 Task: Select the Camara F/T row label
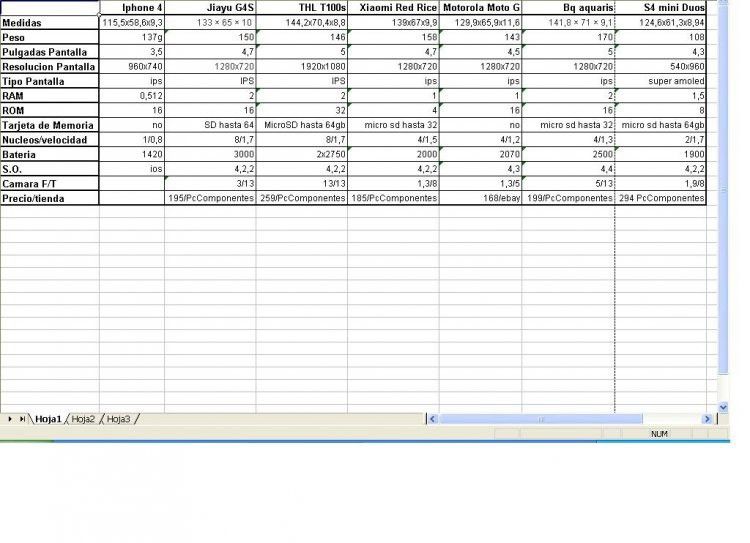[50, 184]
